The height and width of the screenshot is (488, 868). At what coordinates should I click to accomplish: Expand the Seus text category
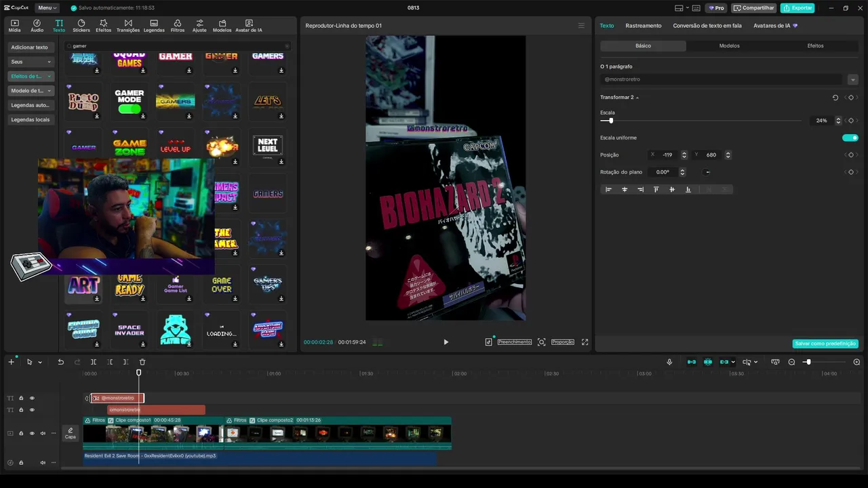coord(31,62)
